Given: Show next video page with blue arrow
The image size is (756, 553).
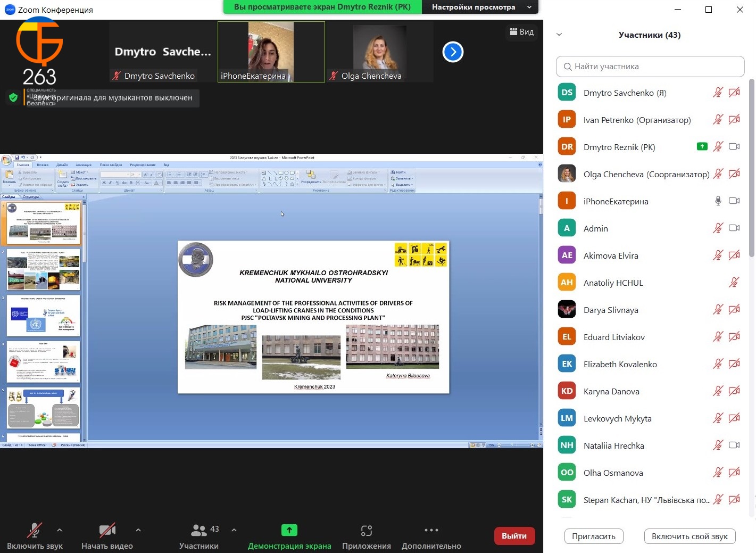Looking at the screenshot, I should click(x=453, y=52).
